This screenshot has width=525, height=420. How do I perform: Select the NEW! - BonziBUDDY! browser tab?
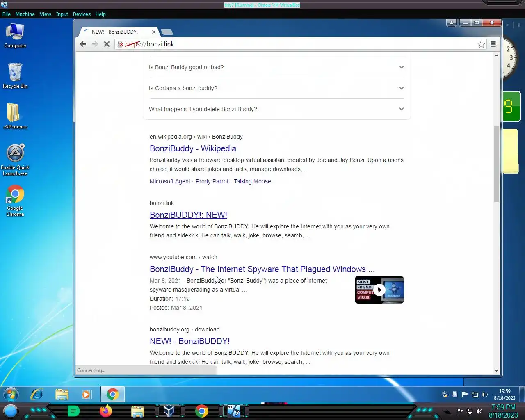tap(119, 32)
